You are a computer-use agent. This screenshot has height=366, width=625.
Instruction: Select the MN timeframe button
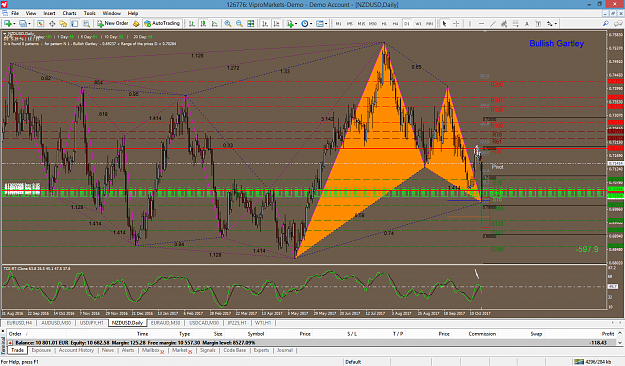point(429,24)
